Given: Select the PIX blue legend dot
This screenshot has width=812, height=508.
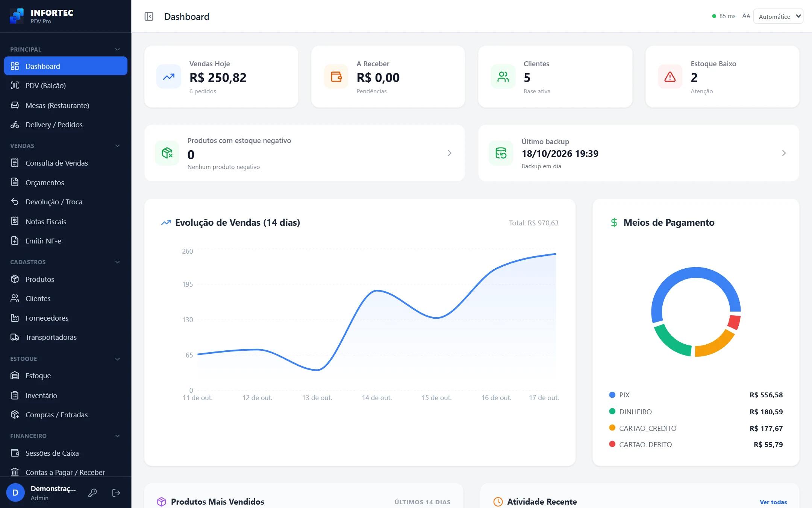Looking at the screenshot, I should [x=612, y=395].
